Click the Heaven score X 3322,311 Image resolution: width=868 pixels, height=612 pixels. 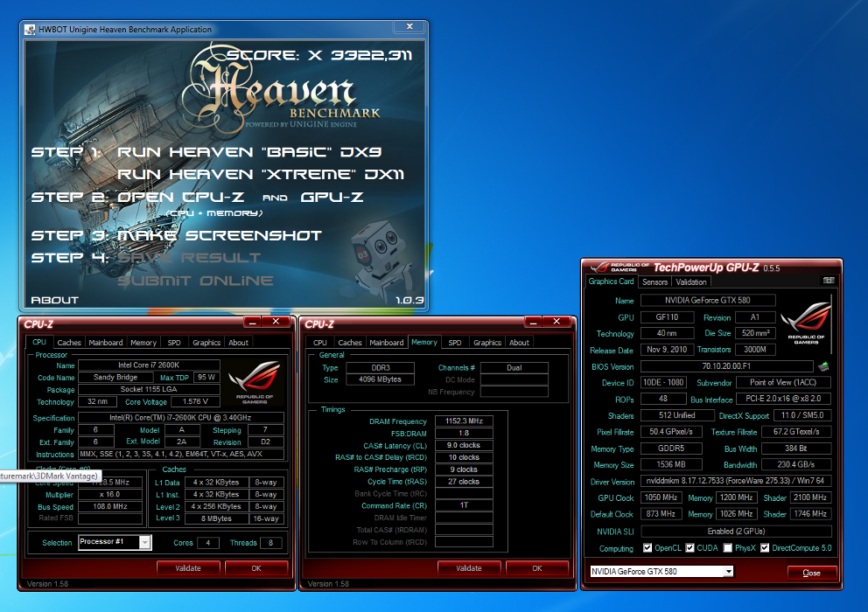point(319,55)
